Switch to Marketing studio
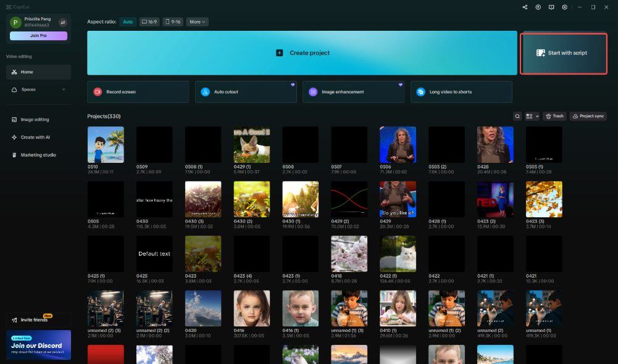Screen dimensions: 618x364 (38, 155)
